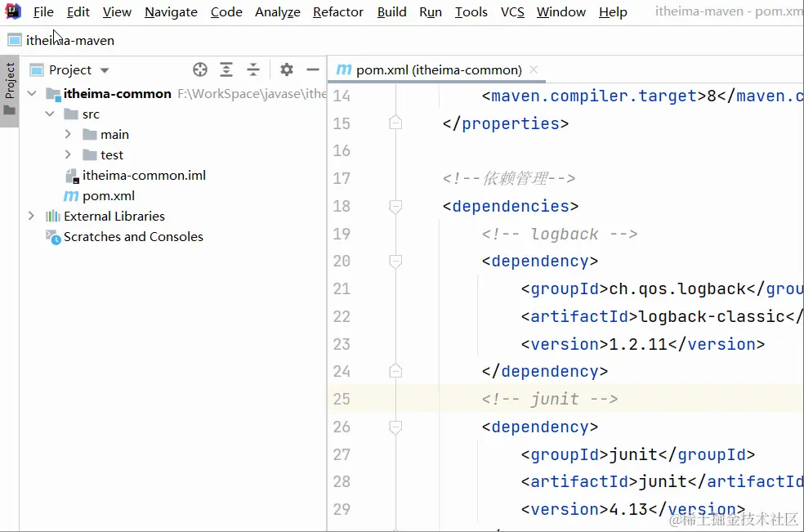
Task: Open the File menu
Action: pos(43,11)
